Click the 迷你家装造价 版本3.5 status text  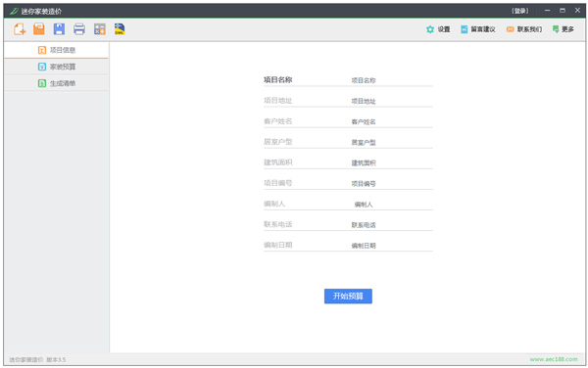coord(37,360)
